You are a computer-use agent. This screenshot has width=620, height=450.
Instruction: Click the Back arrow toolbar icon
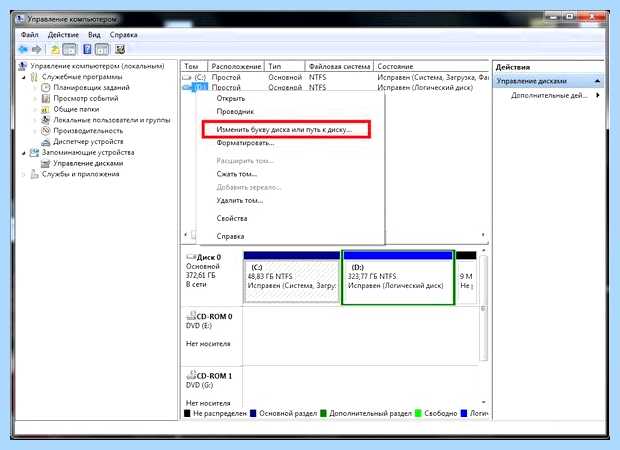(23, 49)
